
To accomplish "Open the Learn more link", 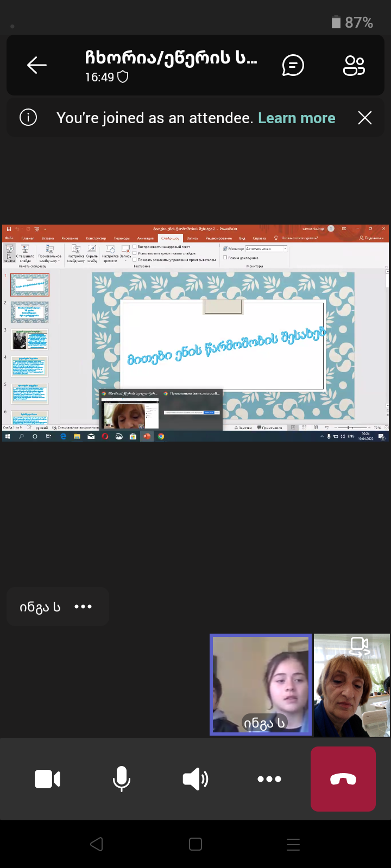I will point(297,118).
